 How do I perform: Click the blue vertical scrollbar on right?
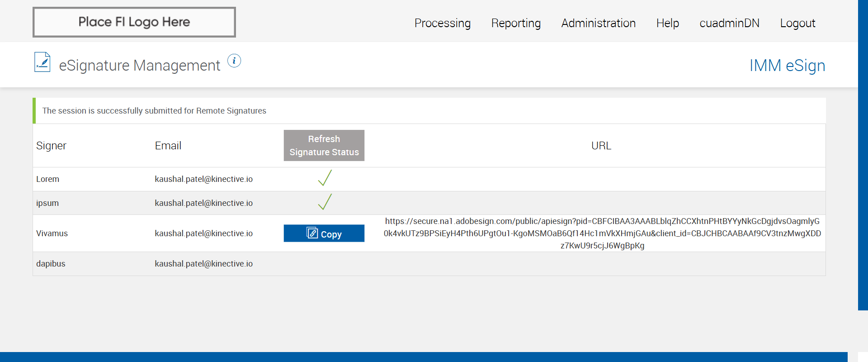863,154
